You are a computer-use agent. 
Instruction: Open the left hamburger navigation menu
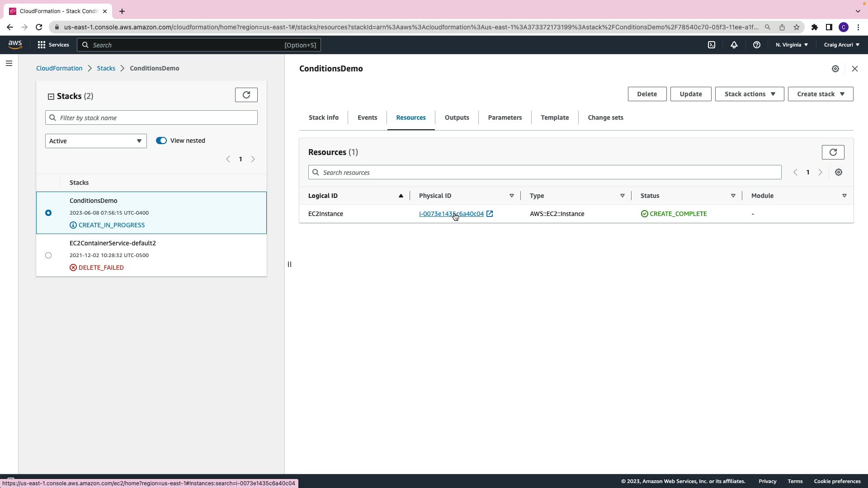point(9,63)
